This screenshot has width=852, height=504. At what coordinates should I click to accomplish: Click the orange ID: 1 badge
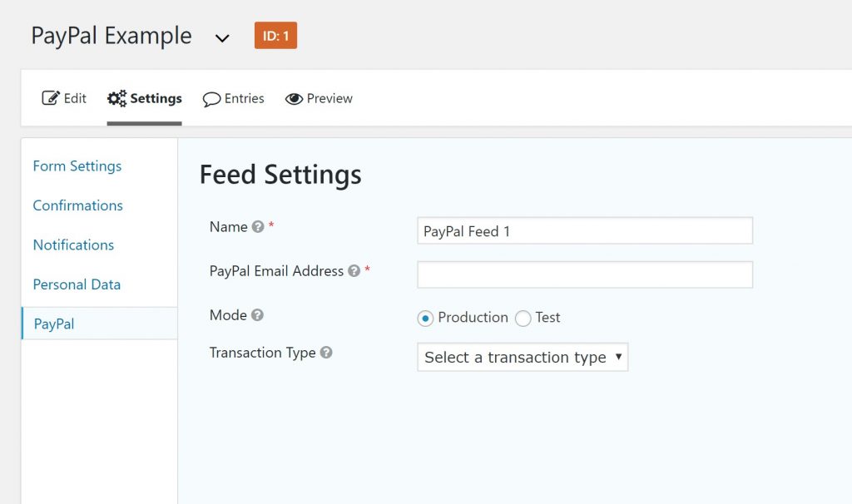(275, 36)
